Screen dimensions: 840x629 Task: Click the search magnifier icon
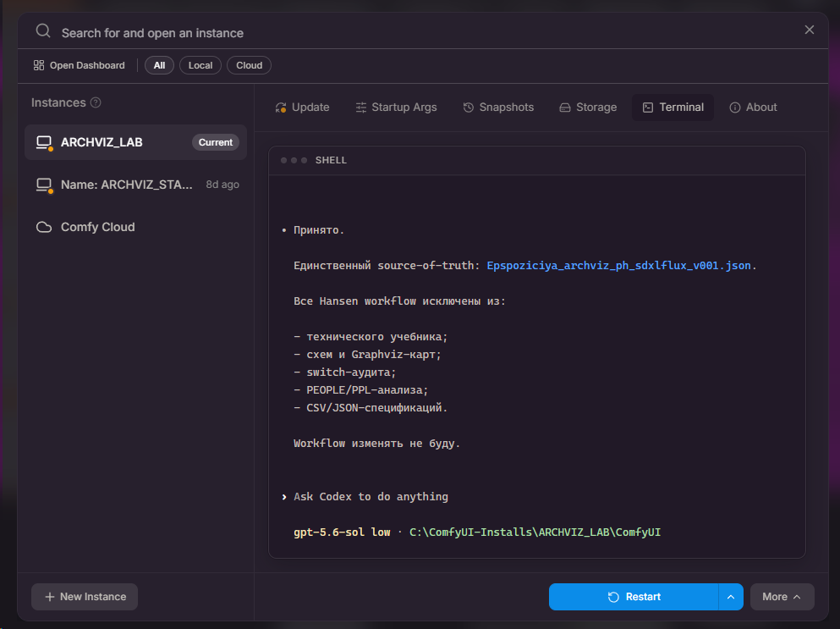43,31
